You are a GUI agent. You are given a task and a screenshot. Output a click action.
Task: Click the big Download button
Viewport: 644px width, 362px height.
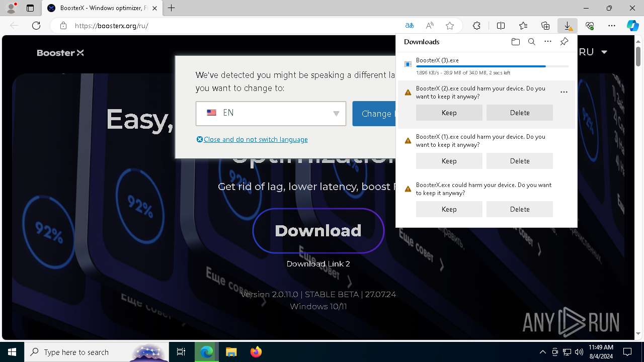click(318, 231)
